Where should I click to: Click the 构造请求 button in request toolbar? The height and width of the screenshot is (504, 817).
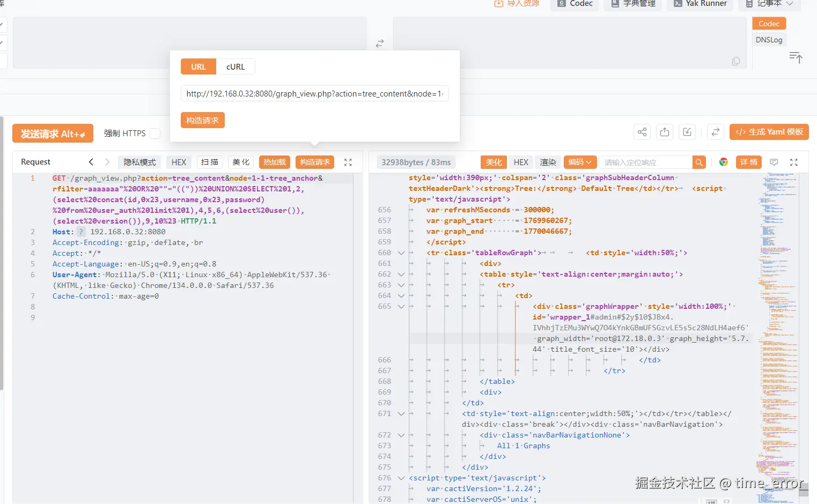[x=315, y=162]
